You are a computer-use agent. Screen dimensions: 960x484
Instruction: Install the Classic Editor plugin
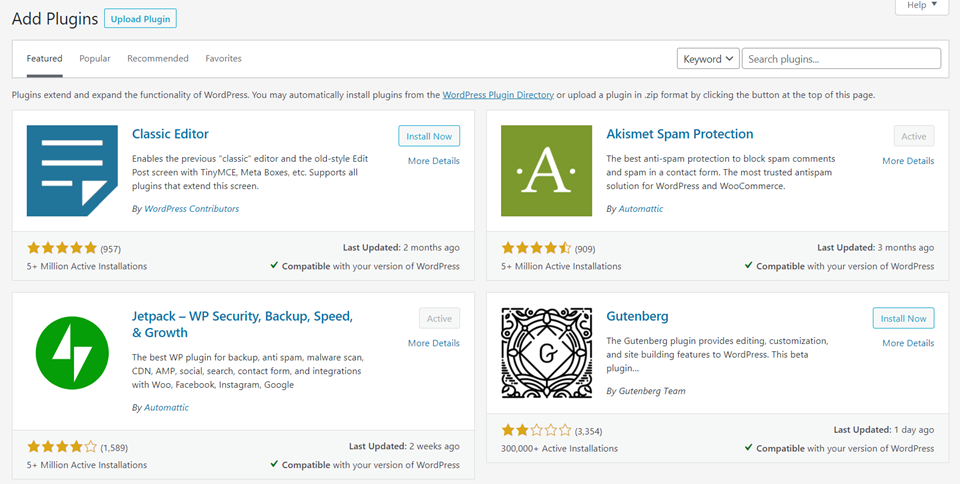(429, 136)
